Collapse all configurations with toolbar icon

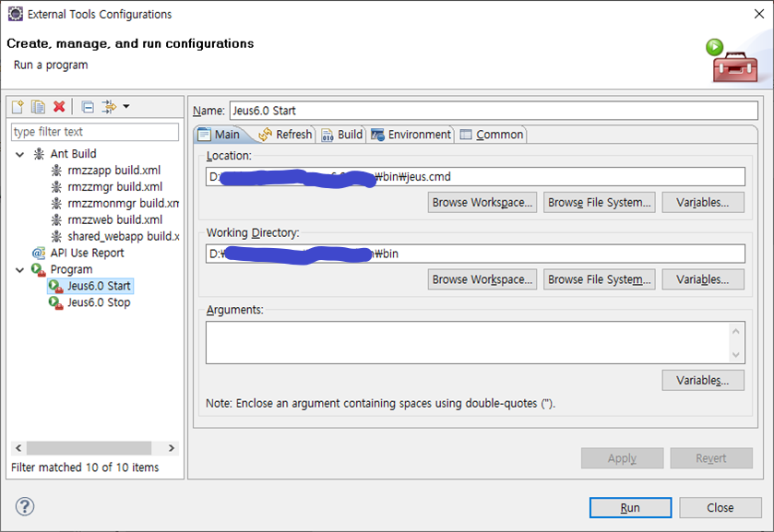click(88, 107)
